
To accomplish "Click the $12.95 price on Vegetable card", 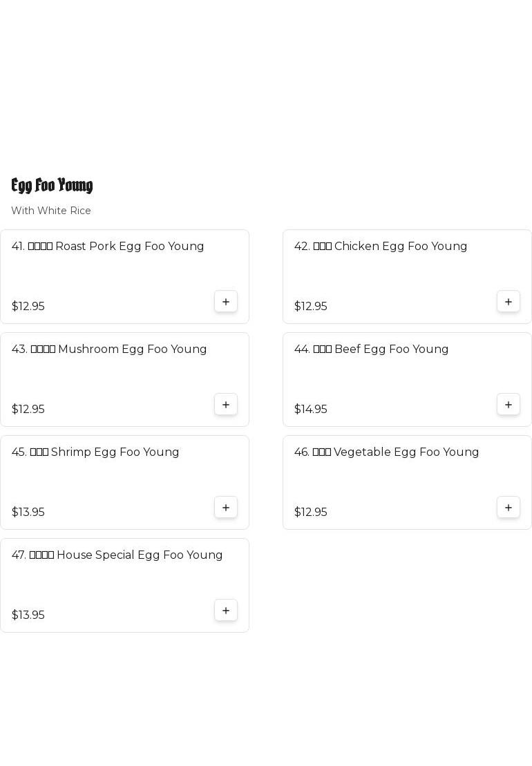I will [310, 513].
